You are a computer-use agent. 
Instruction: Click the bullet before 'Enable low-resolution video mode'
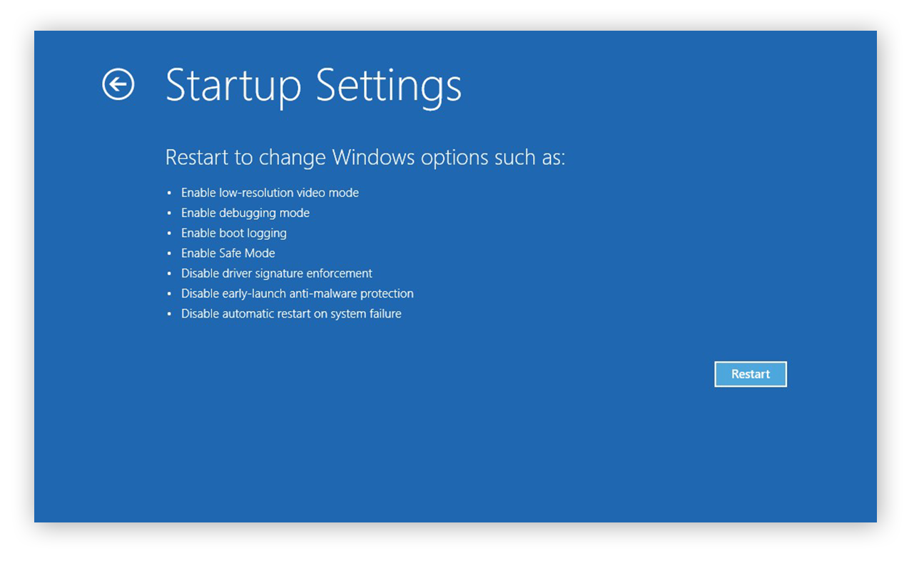click(x=170, y=193)
